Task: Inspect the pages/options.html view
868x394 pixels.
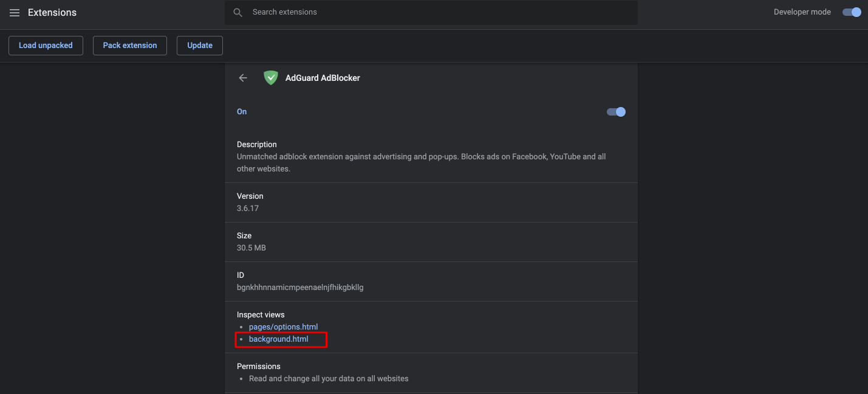Action: click(283, 327)
